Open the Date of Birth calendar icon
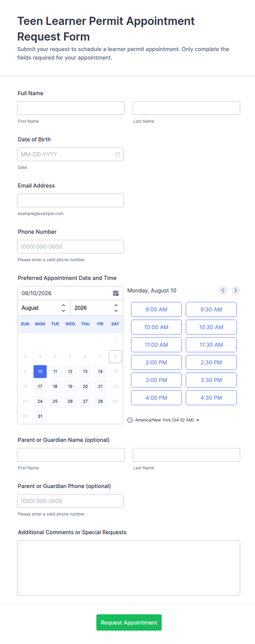This screenshot has height=644, width=255. click(x=117, y=154)
